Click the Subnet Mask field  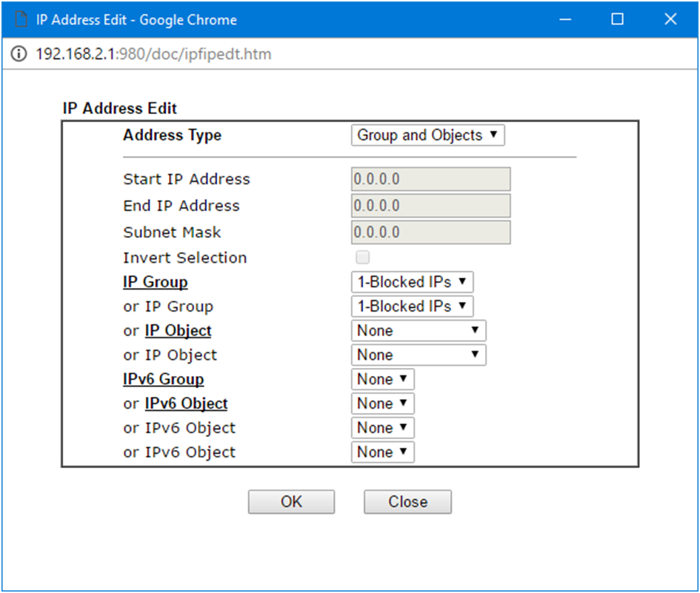click(430, 232)
